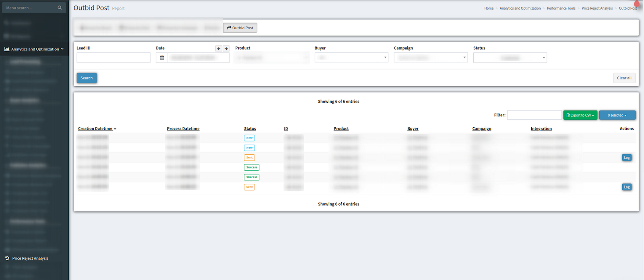Open the 9 selected columns dropdown

pos(617,115)
